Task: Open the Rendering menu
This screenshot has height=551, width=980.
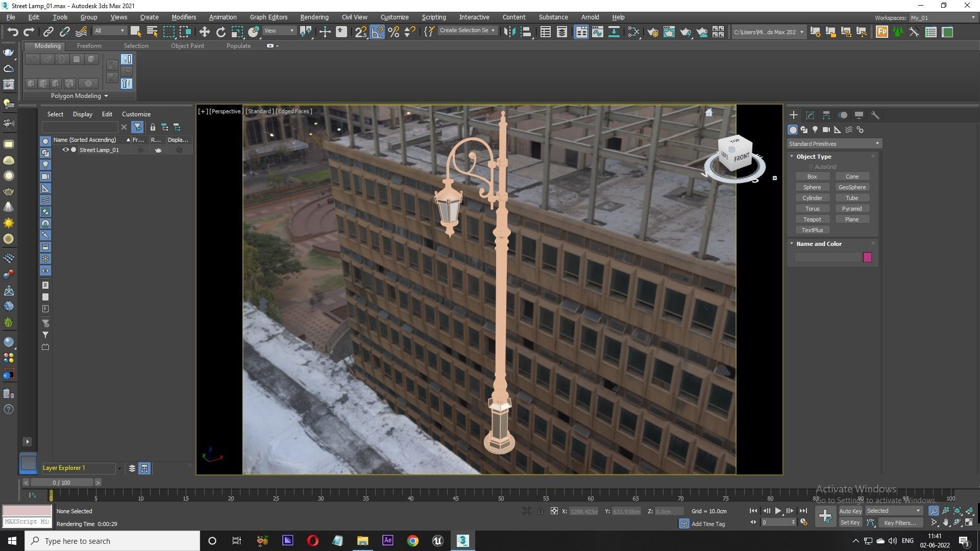Action: coord(314,17)
